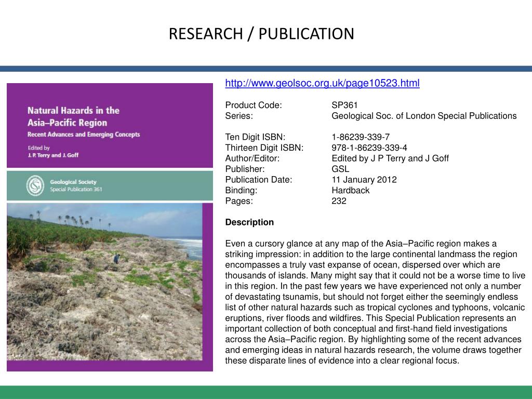532x399 pixels.
Task: Select ISBN '978-1-86239-339-4'
Action: 369,148
